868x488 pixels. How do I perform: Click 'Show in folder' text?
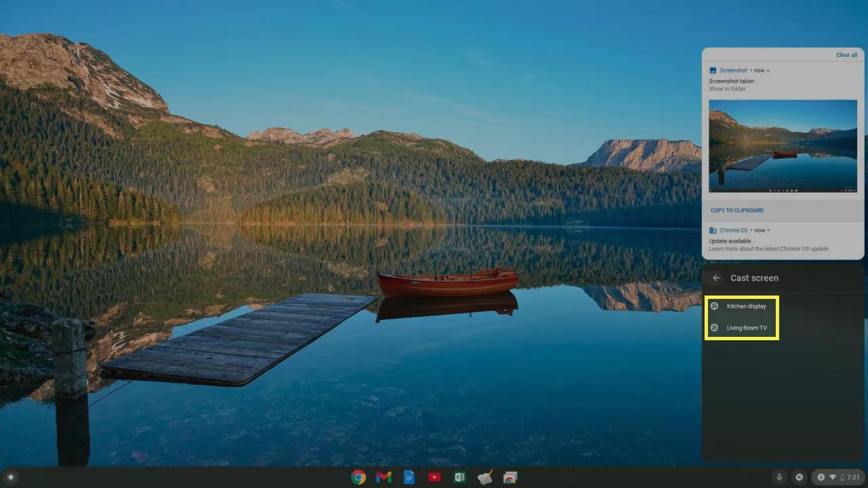(x=727, y=89)
